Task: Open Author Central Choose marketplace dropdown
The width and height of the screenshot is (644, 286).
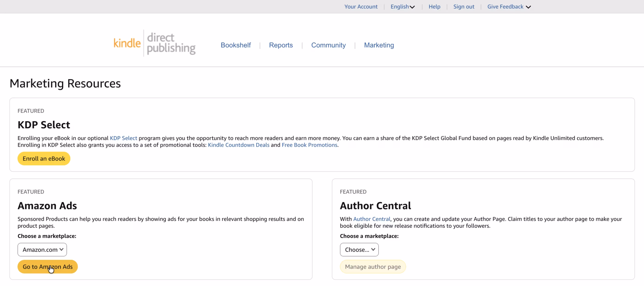Action: 359,249
